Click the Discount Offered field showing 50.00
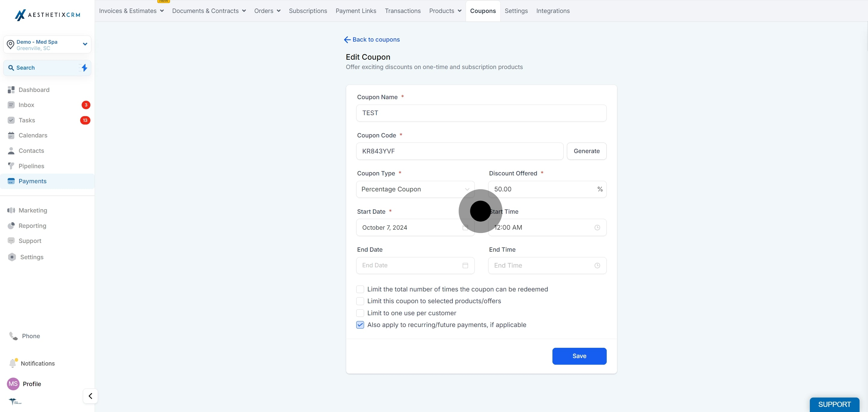Image resolution: width=868 pixels, height=412 pixels. click(547, 189)
